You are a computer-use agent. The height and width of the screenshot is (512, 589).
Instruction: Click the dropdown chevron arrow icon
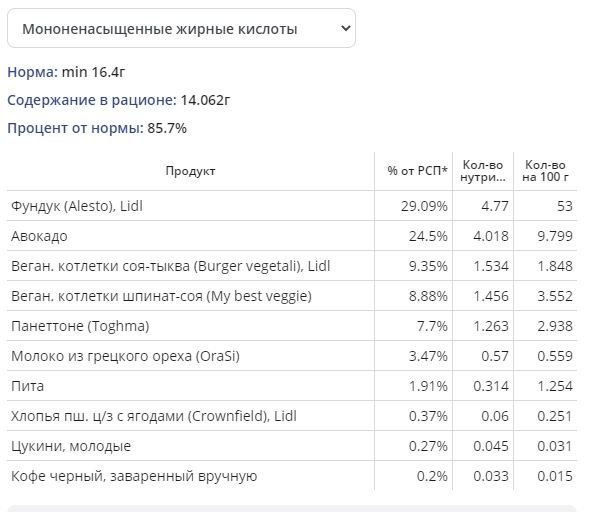[x=346, y=28]
